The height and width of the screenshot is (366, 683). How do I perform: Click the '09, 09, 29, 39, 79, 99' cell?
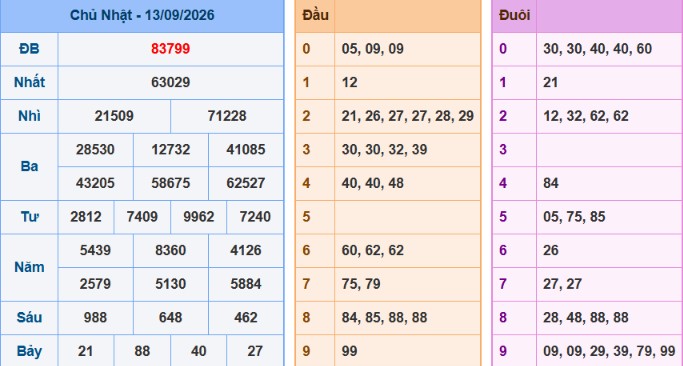point(609,351)
